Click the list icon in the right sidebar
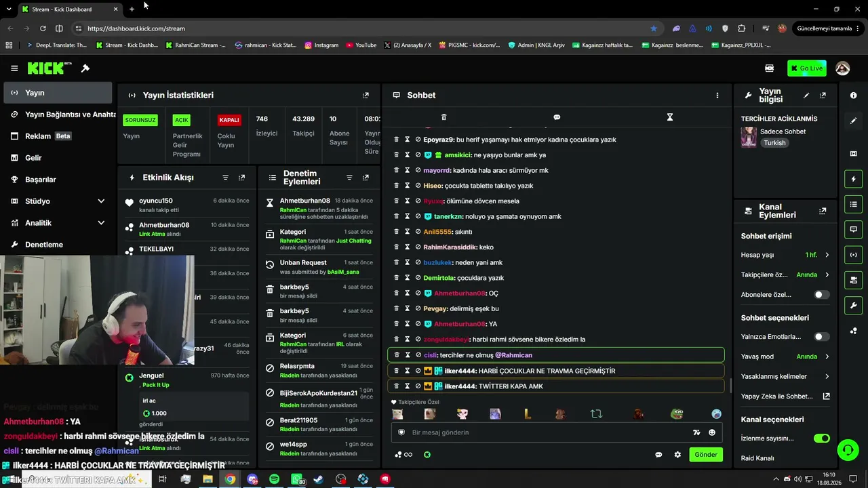This screenshot has height=488, width=868. click(x=854, y=204)
